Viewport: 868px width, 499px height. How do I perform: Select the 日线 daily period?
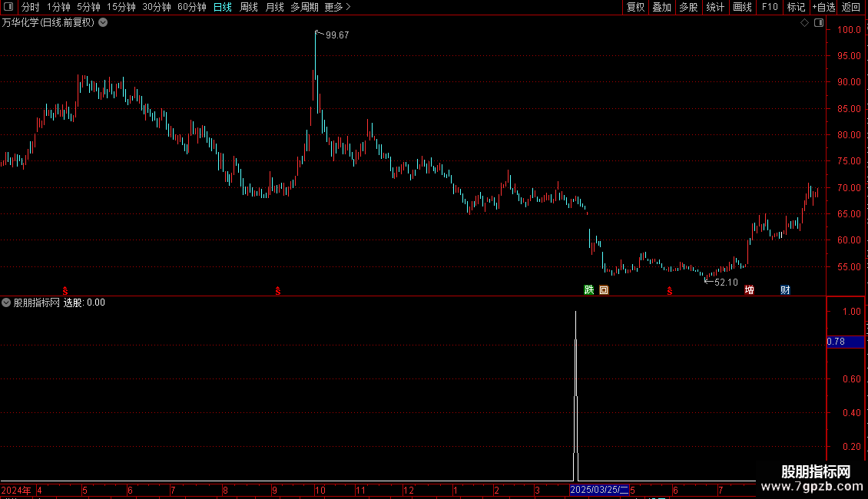pyautogui.click(x=223, y=7)
